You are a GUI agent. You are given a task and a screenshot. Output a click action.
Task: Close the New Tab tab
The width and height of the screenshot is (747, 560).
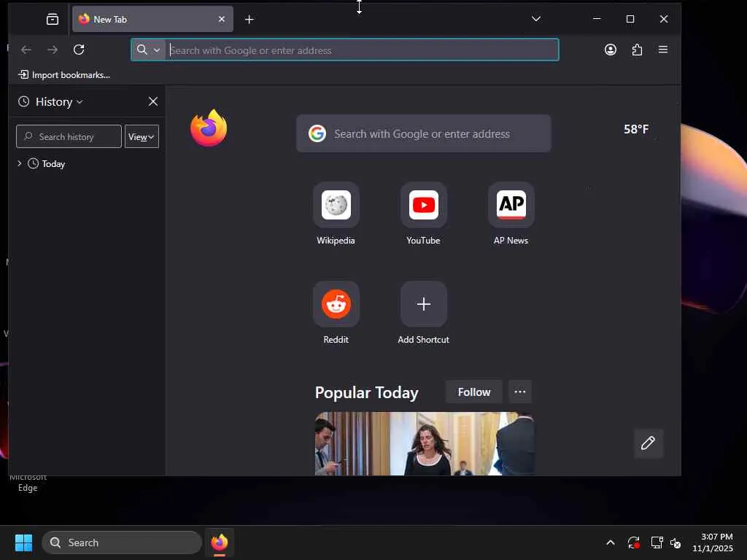[222, 19]
